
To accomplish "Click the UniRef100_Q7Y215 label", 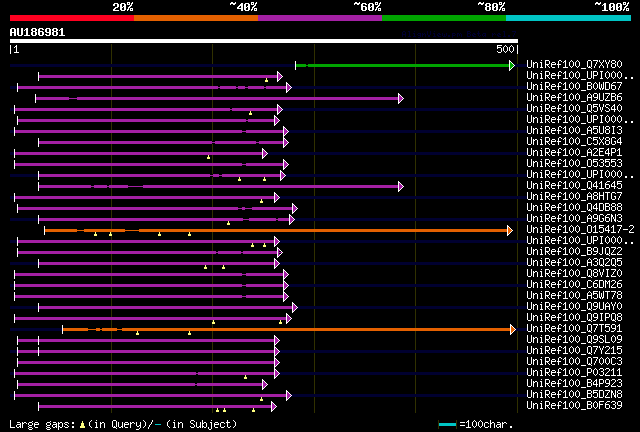I will coord(574,351).
